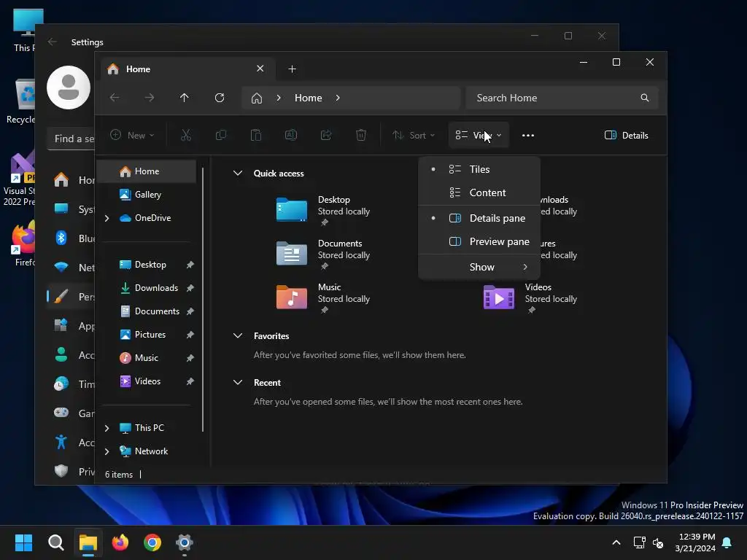Open Recycle Bin on the desktop

click(x=22, y=101)
